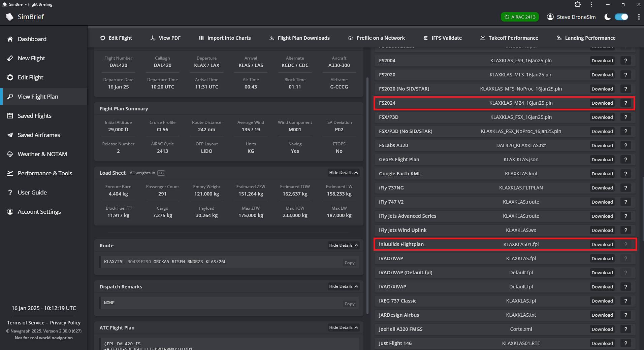Open help for FS2024 format
This screenshot has width=644, height=350.
pyautogui.click(x=625, y=103)
